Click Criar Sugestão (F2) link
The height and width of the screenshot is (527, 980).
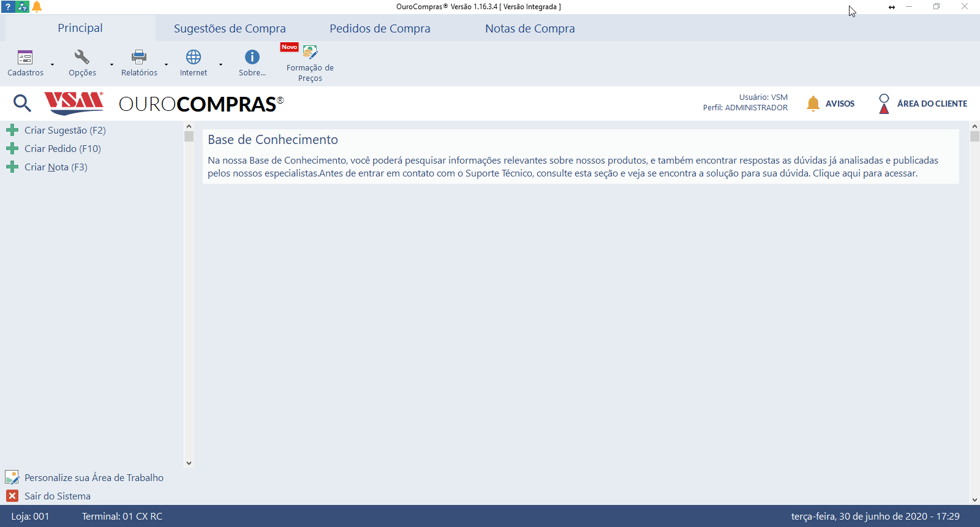click(x=65, y=131)
